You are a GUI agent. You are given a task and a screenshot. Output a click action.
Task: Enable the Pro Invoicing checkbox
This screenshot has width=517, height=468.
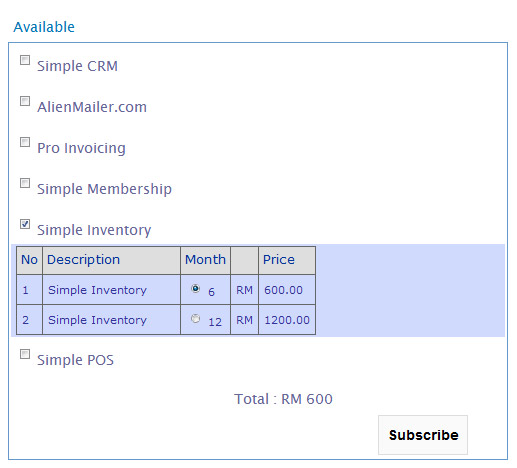tap(25, 142)
